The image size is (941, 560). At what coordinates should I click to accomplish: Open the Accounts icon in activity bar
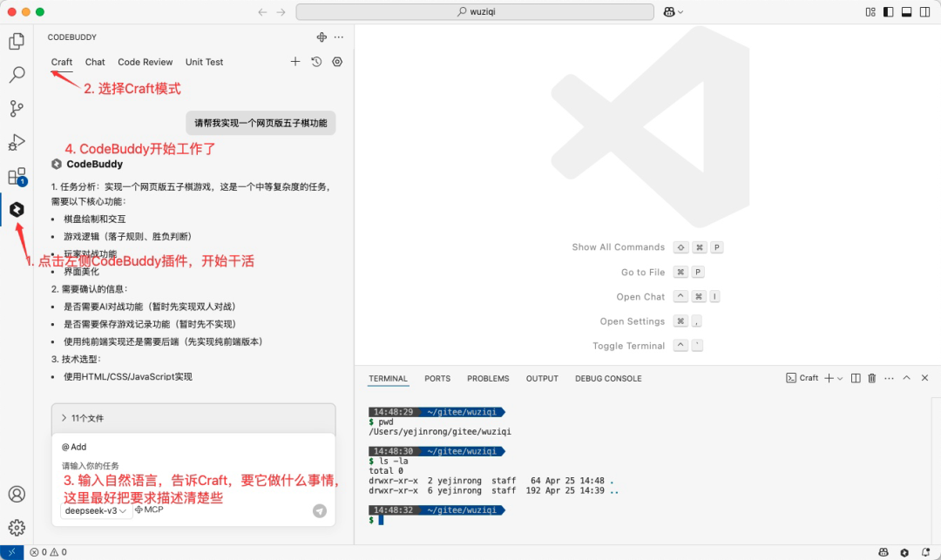point(17,494)
